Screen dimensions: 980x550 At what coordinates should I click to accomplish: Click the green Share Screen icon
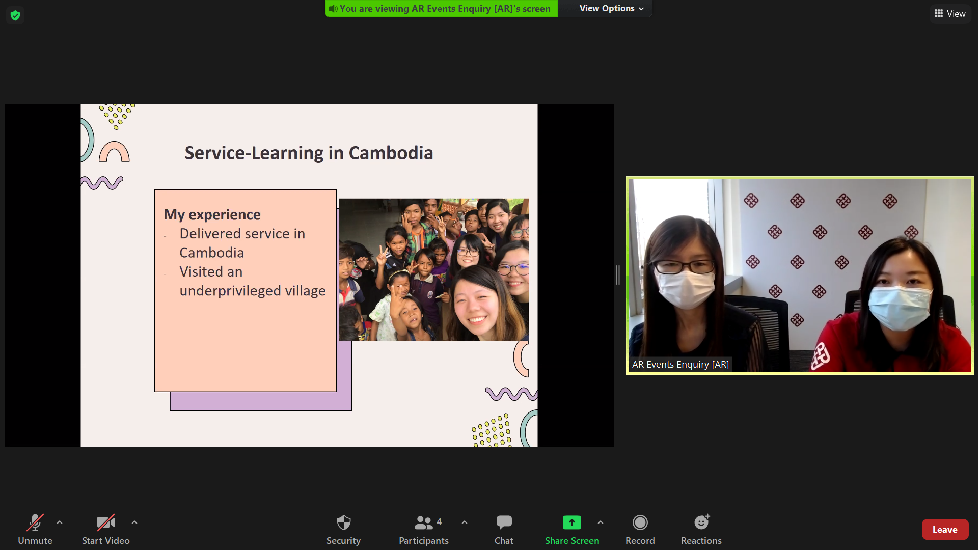tap(572, 523)
